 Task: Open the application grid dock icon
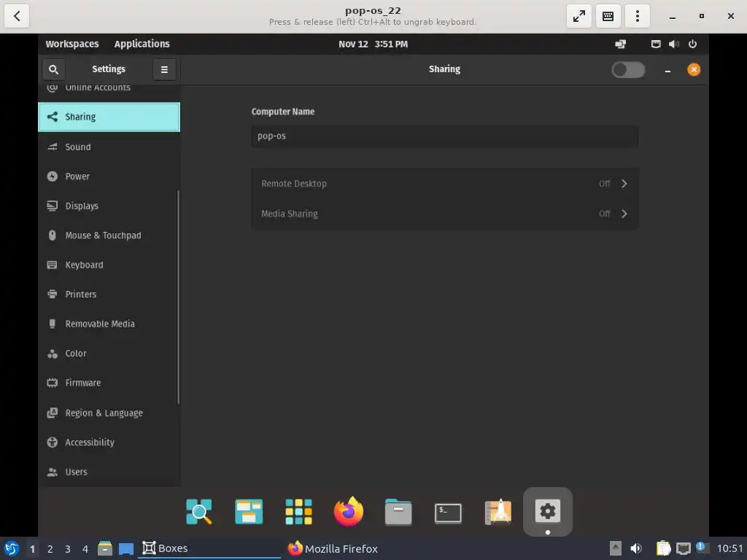click(x=298, y=511)
